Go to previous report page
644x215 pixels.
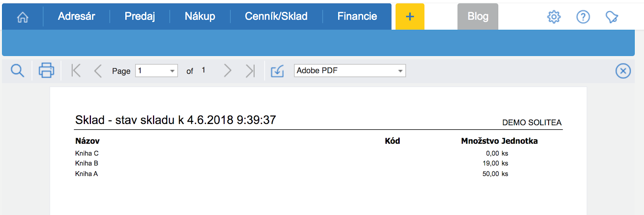click(x=98, y=71)
